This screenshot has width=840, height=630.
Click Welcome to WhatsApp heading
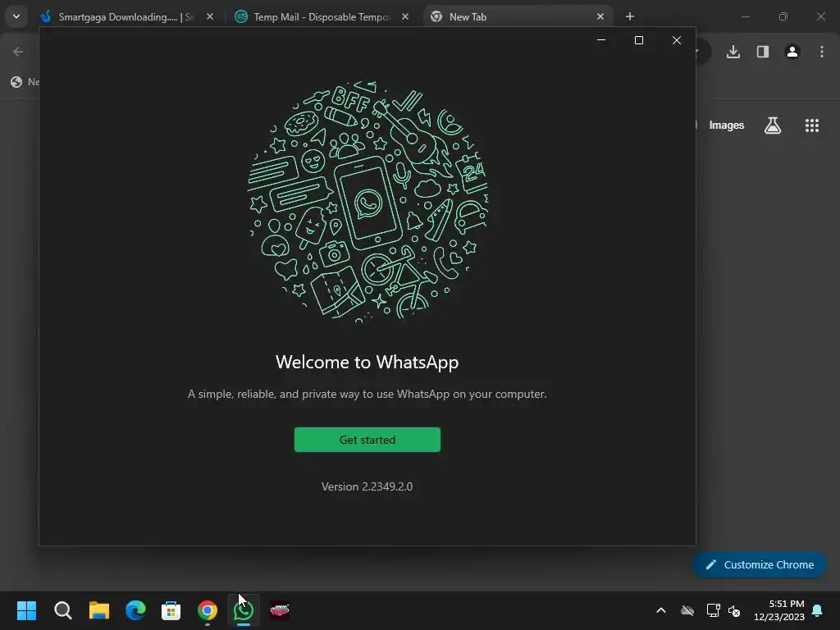pos(367,362)
